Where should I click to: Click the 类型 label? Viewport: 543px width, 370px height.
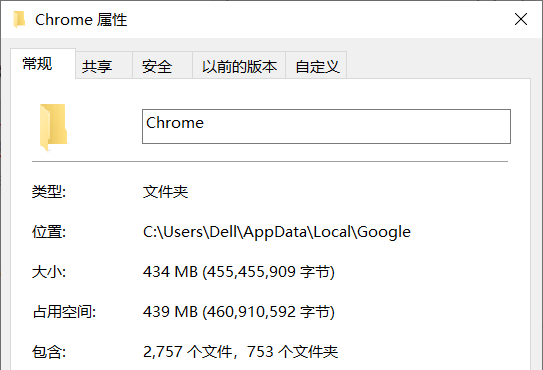49,192
